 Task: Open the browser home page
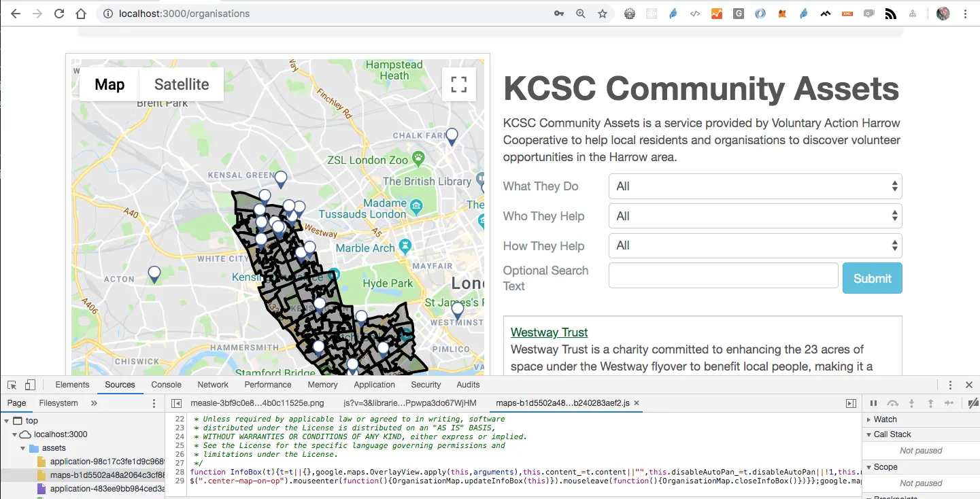[x=81, y=14]
